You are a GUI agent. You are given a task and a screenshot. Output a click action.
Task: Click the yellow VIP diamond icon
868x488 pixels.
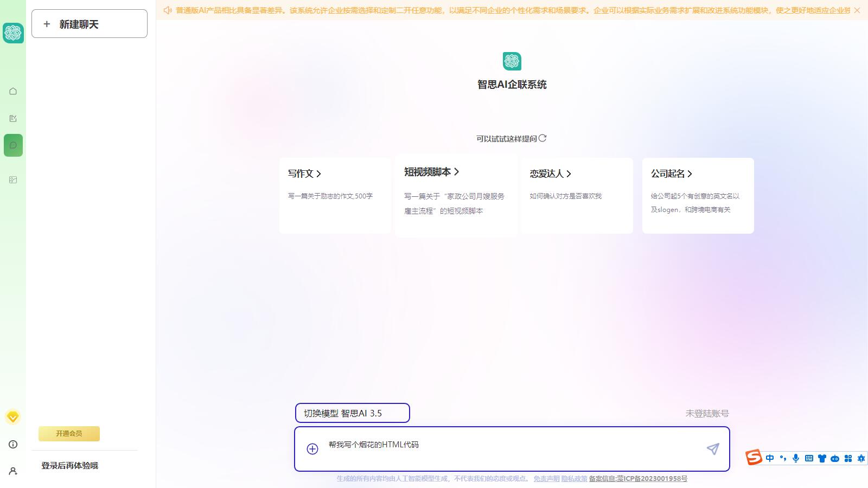pos(13,417)
